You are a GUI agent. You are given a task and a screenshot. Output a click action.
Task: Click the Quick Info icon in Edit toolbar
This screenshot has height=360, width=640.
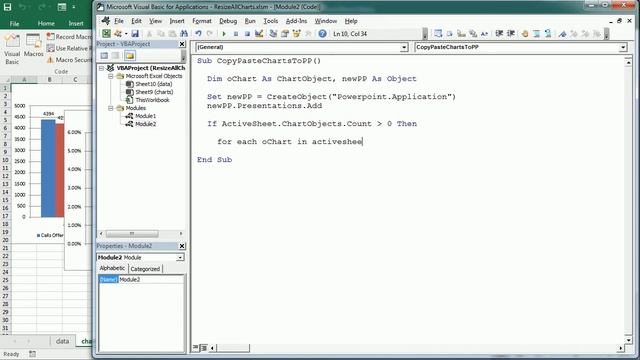click(461, 34)
